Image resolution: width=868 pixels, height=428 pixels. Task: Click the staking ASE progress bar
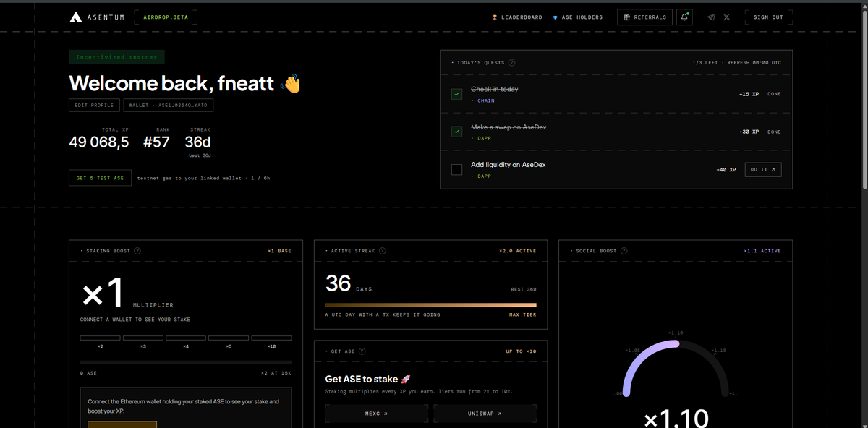(186, 362)
